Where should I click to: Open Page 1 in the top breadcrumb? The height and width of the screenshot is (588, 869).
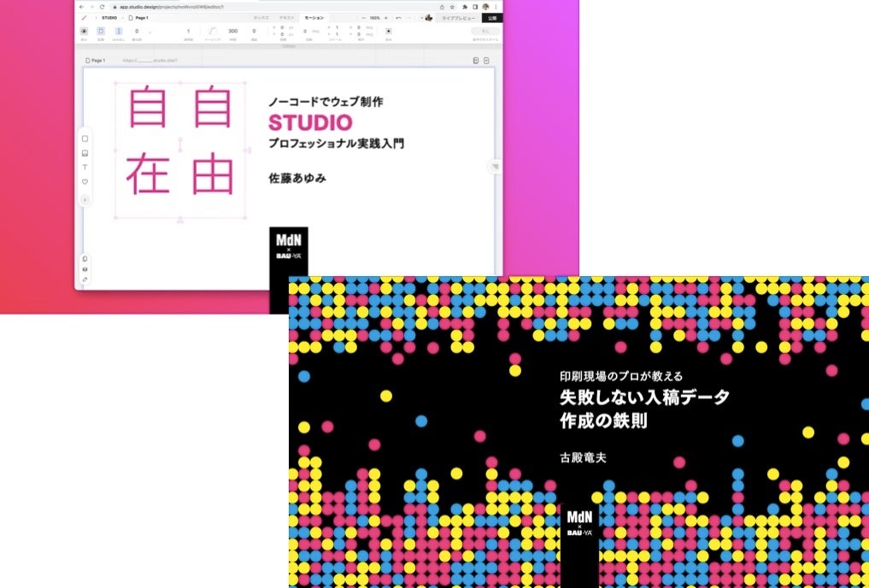tap(138, 18)
